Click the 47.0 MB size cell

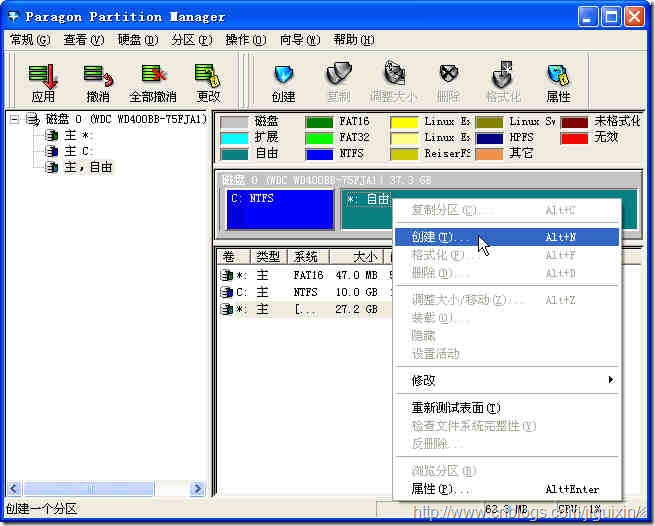coord(356,275)
